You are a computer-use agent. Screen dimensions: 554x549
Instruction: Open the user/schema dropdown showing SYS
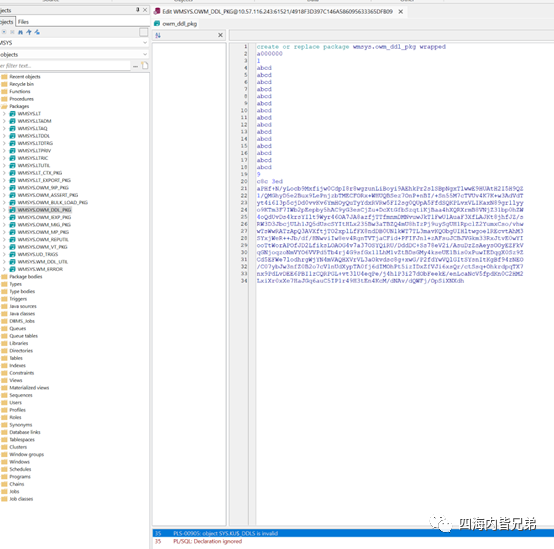tap(145, 43)
